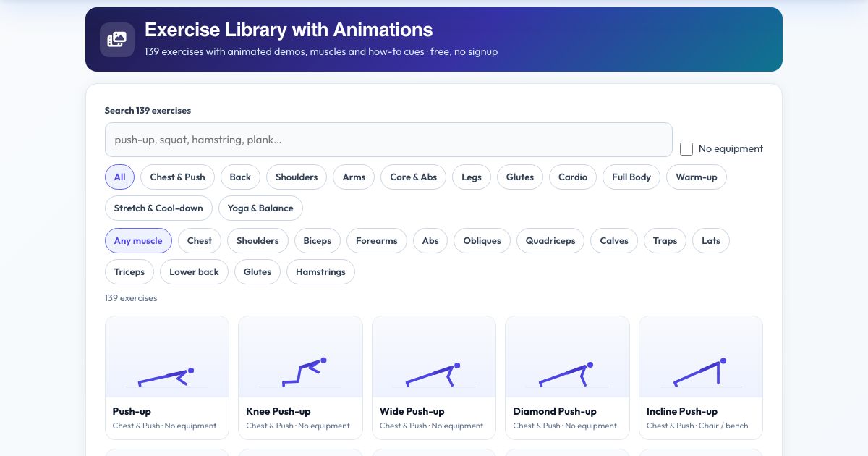Show Core & Abs exercises
This screenshot has width=868, height=456.
pyautogui.click(x=414, y=177)
